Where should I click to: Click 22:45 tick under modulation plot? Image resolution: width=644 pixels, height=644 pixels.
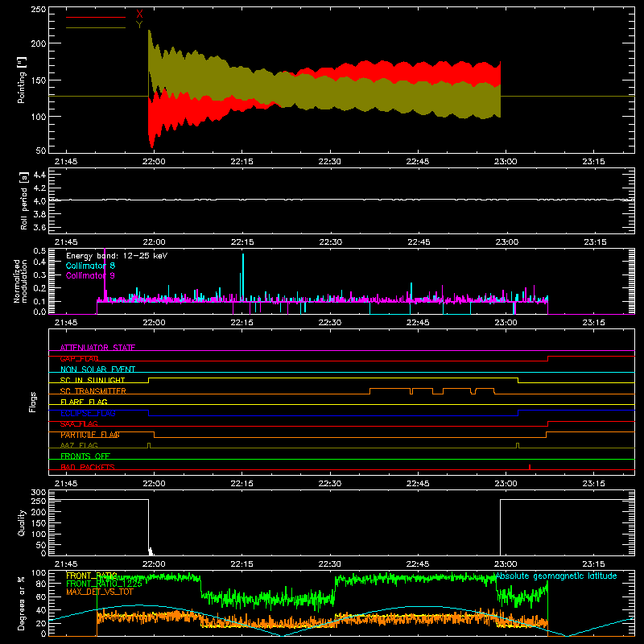pyautogui.click(x=418, y=323)
